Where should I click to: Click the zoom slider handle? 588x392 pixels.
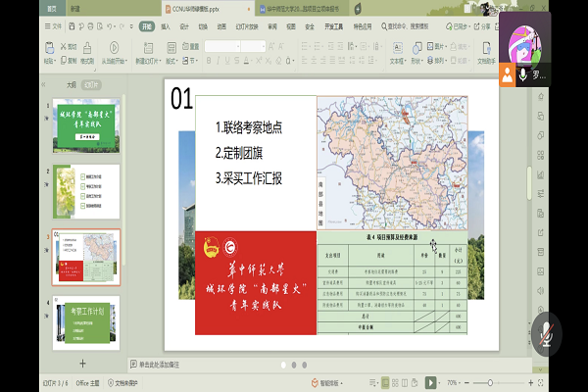(x=490, y=382)
